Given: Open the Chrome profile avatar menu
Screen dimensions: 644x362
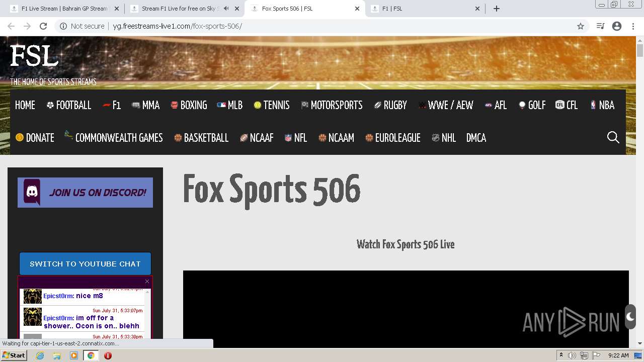Looking at the screenshot, I should [617, 26].
